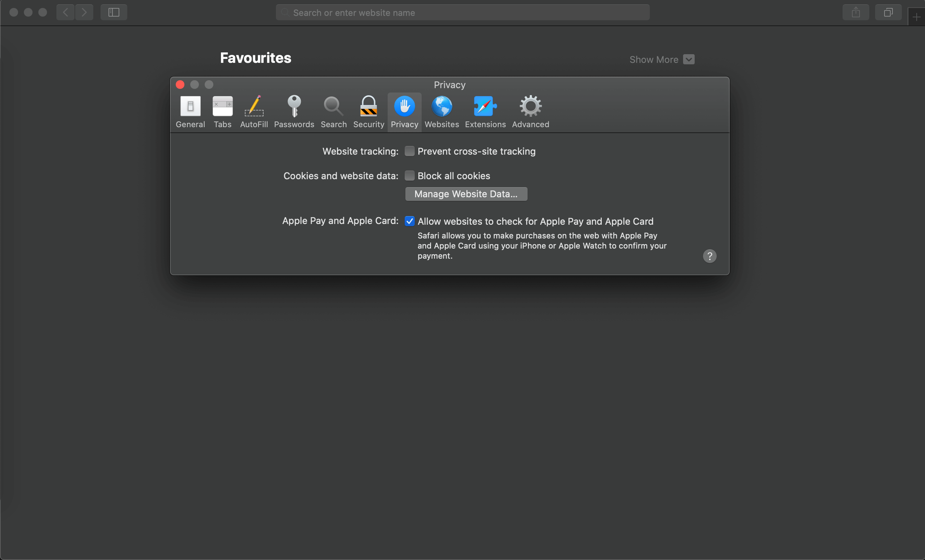Show tab overview in Safari toolbar
The height and width of the screenshot is (560, 925).
[x=888, y=12]
